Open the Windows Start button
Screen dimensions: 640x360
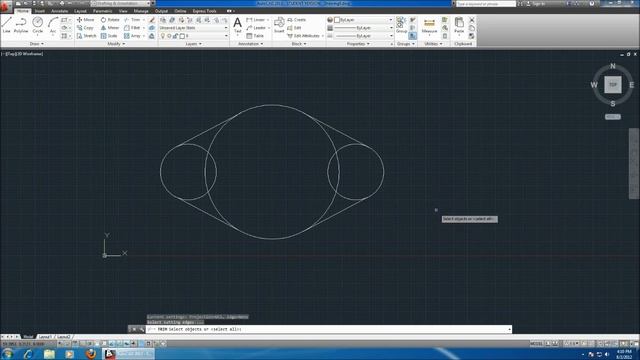(7, 354)
